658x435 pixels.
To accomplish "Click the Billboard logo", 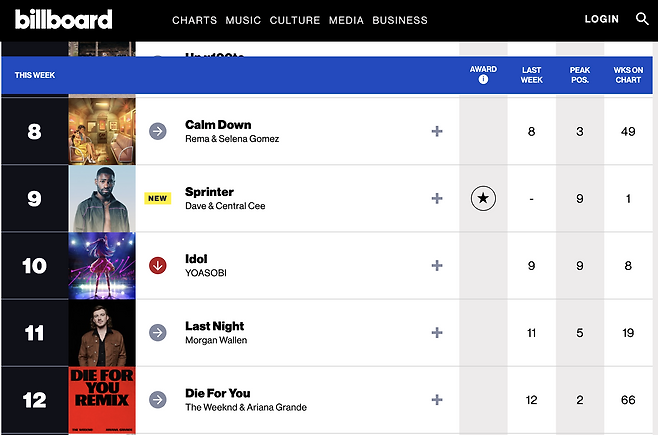I will coord(64,19).
